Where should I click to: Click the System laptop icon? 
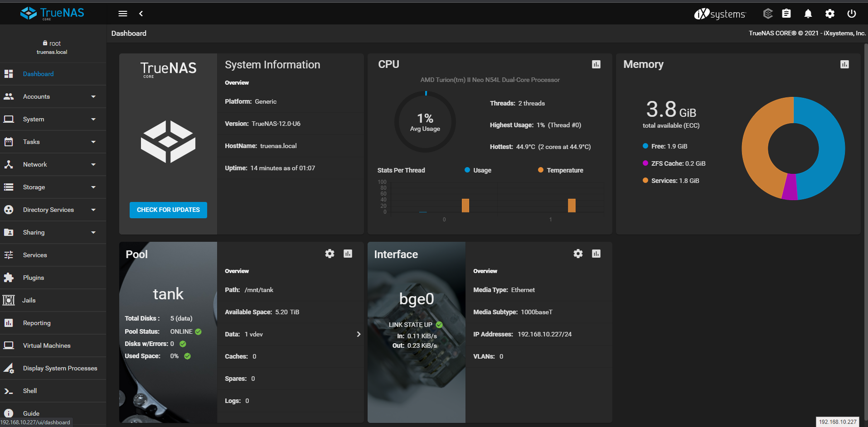(x=9, y=119)
